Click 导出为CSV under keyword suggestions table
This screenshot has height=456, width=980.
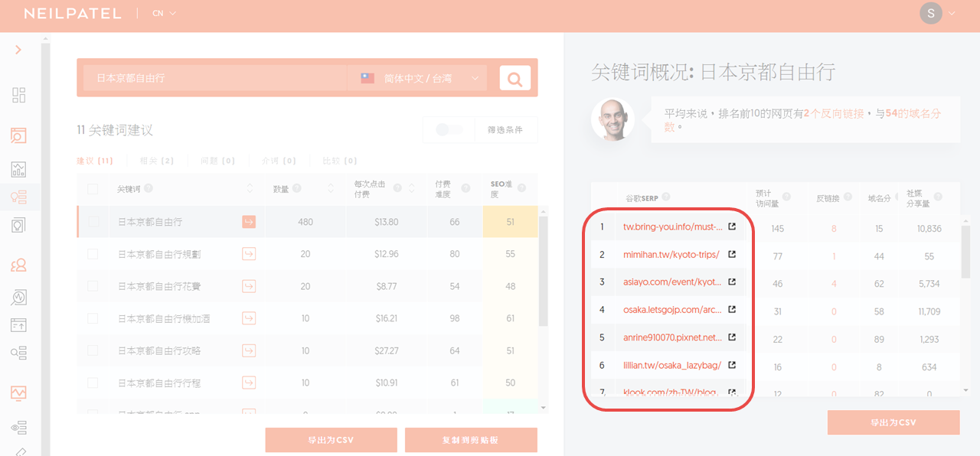click(x=332, y=440)
